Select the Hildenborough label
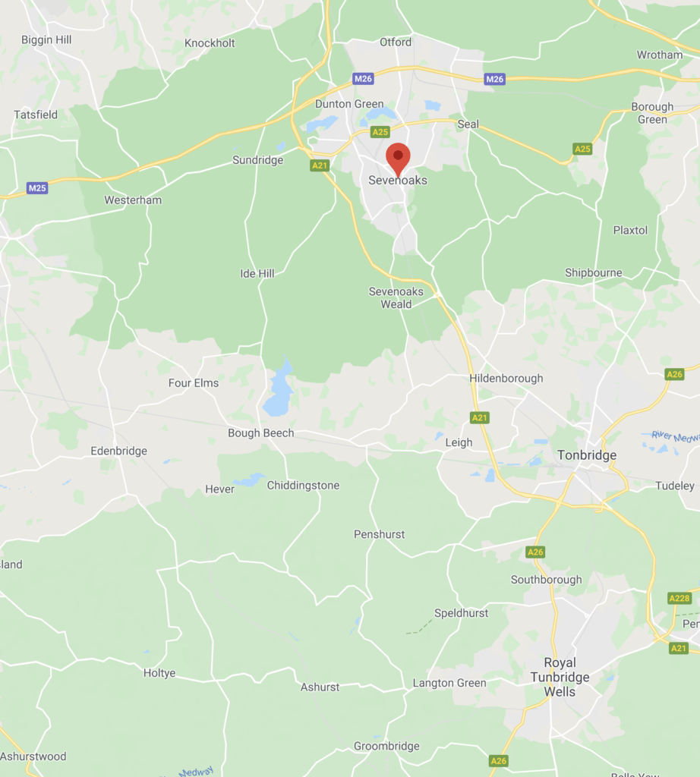This screenshot has height=777, width=700. (506, 379)
